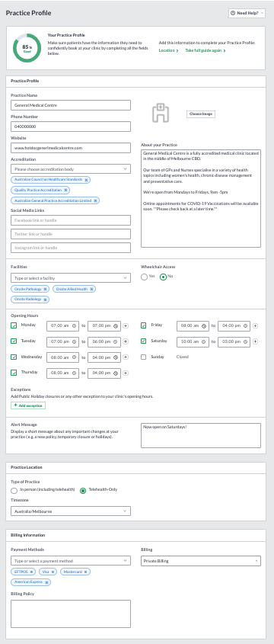Focus the Twitter link input
Viewport: 274px width, 644px height.
click(71, 234)
